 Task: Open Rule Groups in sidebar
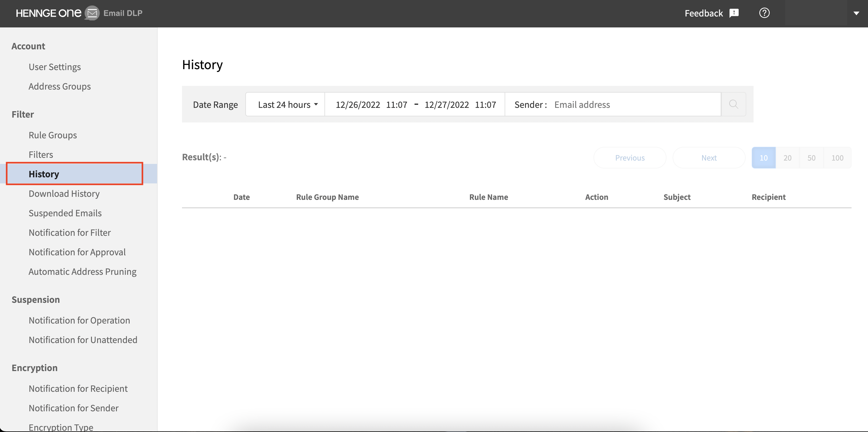click(53, 135)
